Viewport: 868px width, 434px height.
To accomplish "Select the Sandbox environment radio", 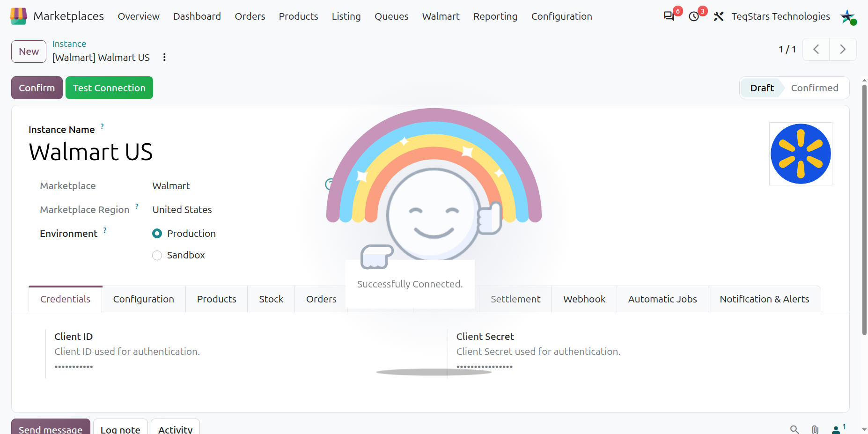I will (157, 255).
